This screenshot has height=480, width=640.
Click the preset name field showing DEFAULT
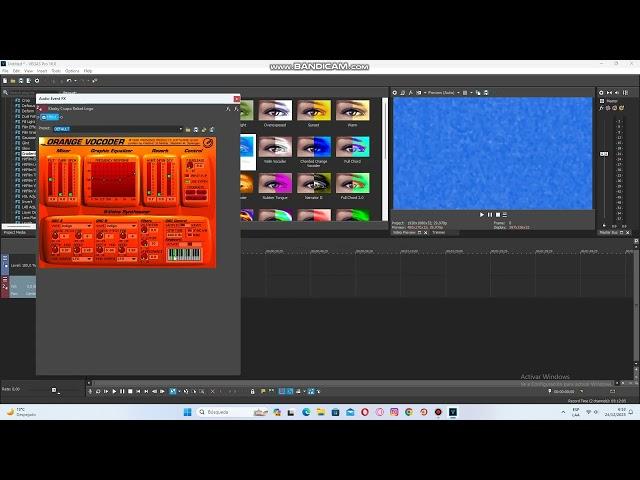click(x=116, y=129)
